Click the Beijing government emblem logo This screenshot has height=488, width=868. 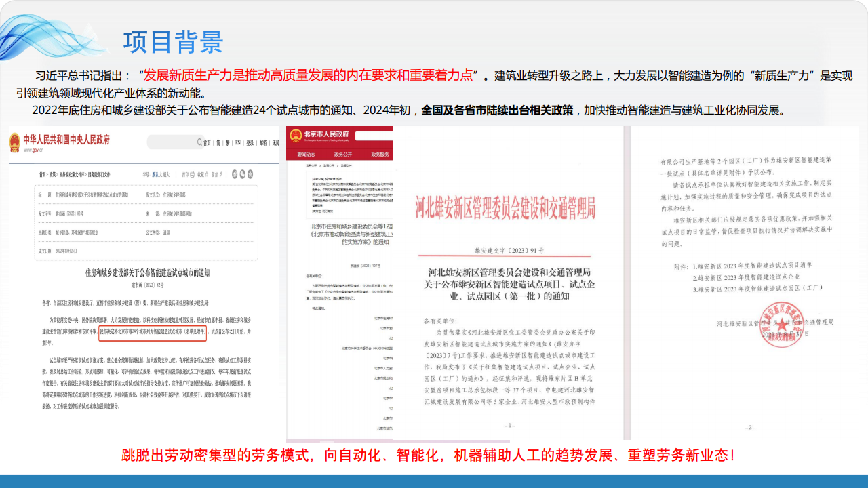[x=296, y=135]
